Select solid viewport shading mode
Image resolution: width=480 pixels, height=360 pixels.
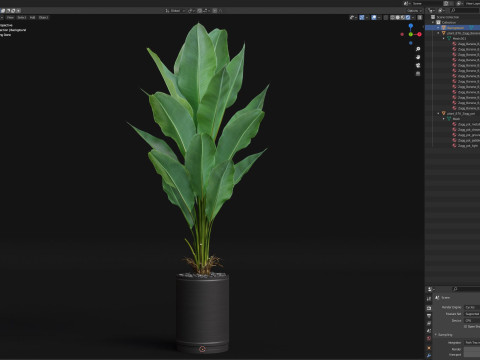pos(398,17)
